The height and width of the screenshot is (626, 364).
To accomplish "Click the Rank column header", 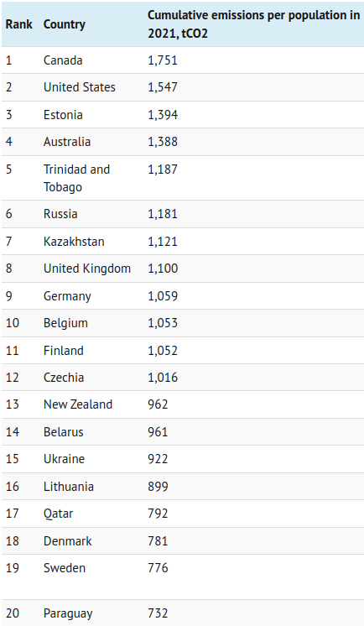I will point(18,24).
